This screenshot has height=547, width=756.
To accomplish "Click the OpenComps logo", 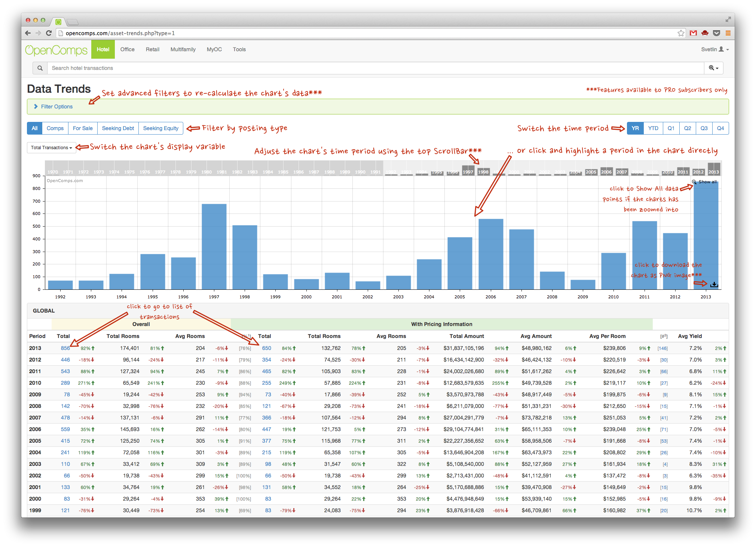I will [x=56, y=49].
